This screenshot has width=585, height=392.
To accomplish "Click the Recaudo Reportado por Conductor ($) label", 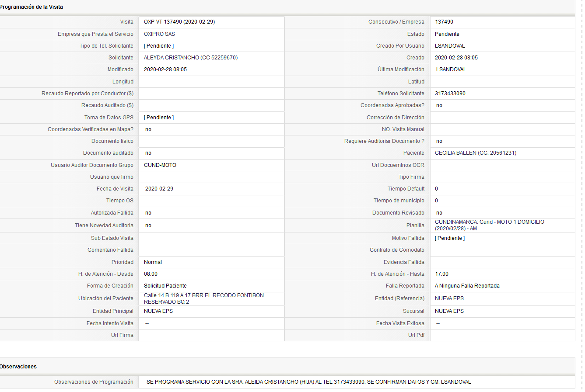I will pyautogui.click(x=88, y=94).
